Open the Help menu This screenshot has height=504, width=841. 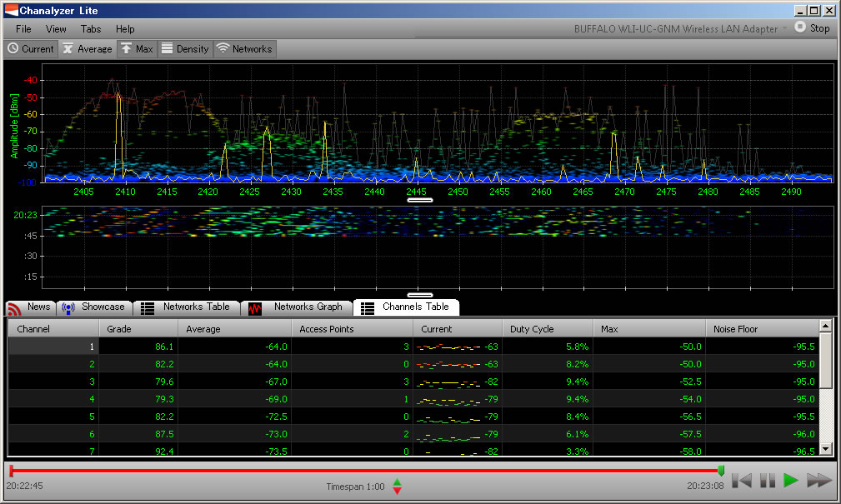(x=125, y=29)
